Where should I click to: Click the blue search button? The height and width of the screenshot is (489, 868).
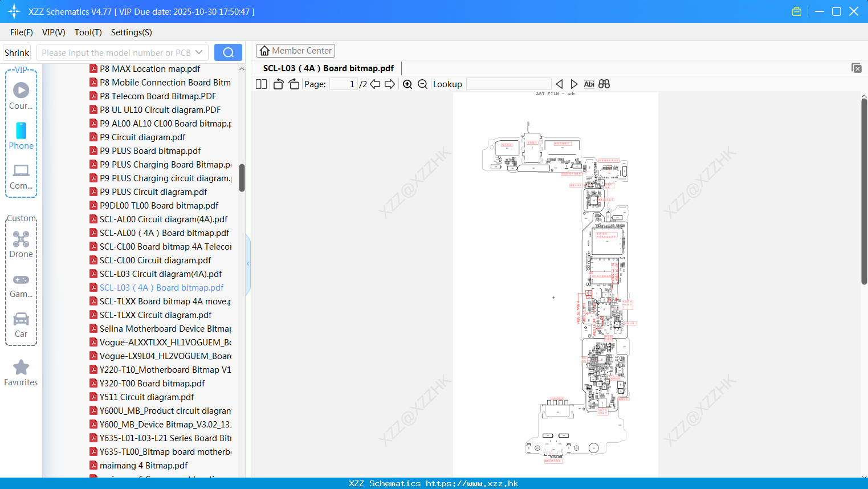pyautogui.click(x=228, y=52)
